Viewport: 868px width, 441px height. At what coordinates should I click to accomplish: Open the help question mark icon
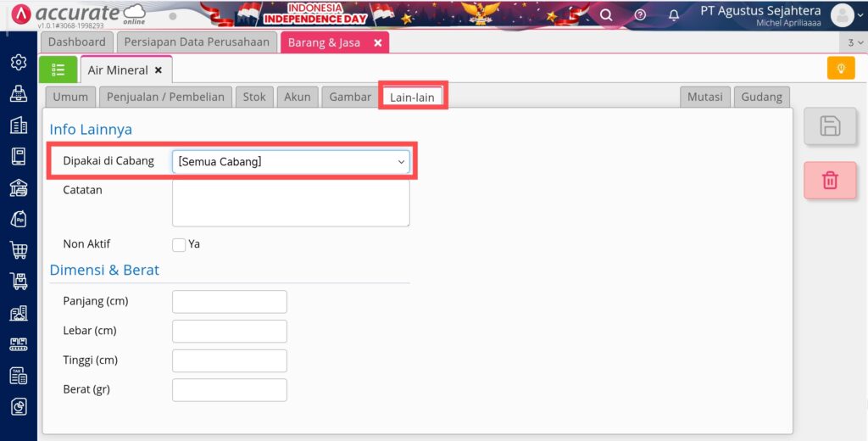(640, 15)
